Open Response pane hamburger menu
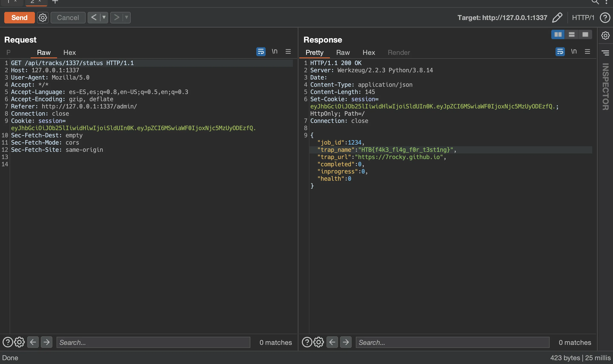Image resolution: width=613 pixels, height=364 pixels. [x=587, y=51]
